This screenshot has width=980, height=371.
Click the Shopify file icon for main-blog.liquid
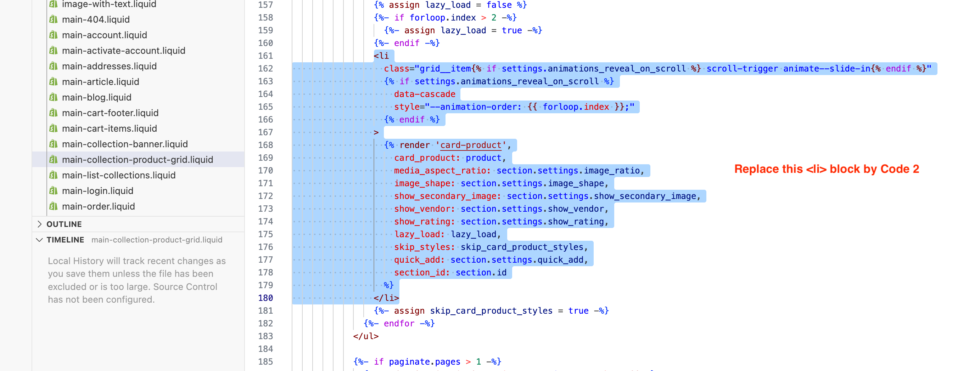click(54, 97)
